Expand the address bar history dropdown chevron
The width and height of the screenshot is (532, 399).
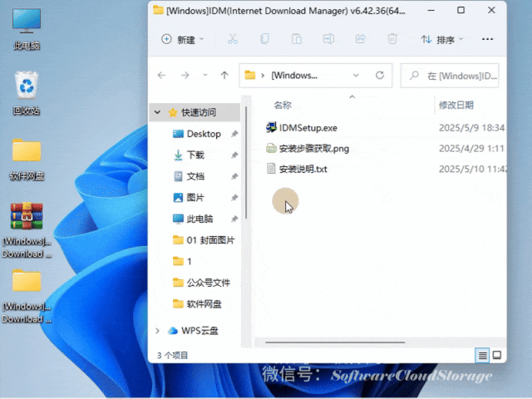356,75
